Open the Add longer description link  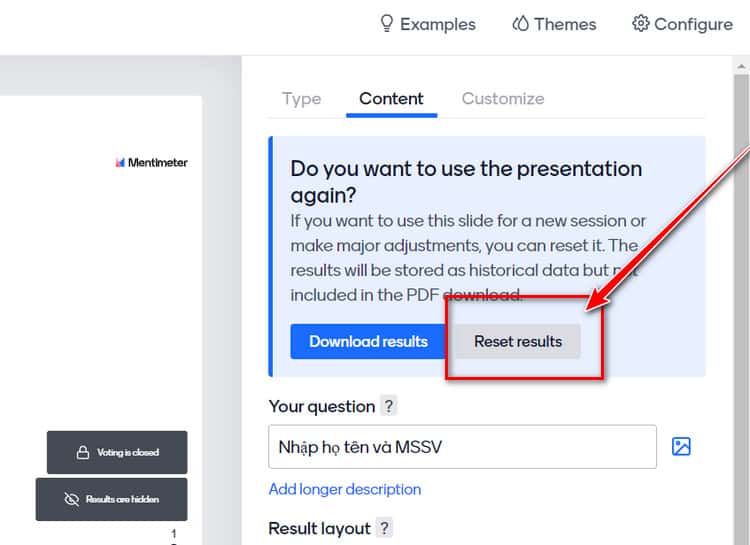tap(345, 489)
